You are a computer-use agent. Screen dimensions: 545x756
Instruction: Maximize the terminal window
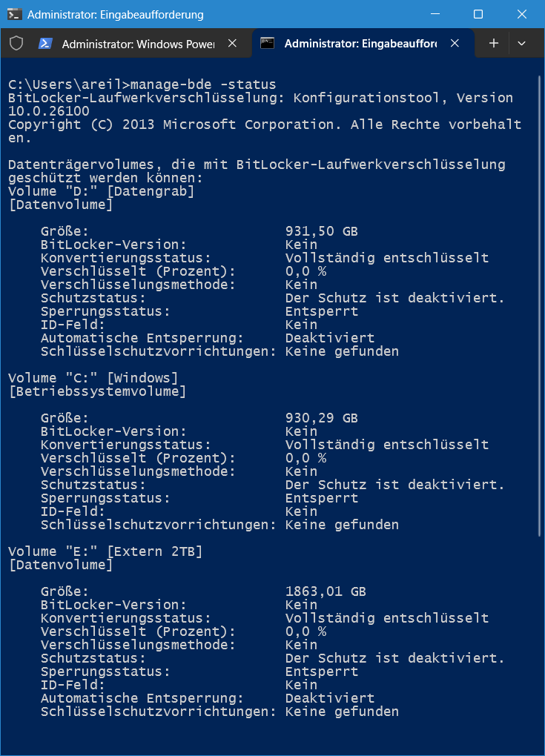pos(478,14)
